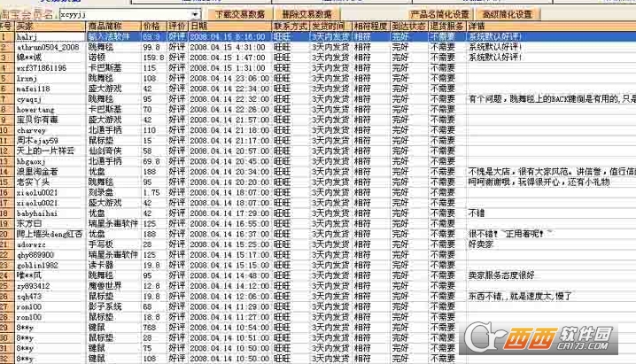This screenshot has height=364, width=636.
Task: Click product 魔兽世界
Action: pos(105,286)
